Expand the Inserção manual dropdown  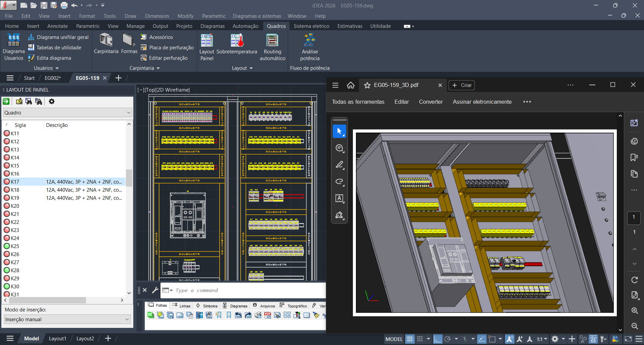(67, 319)
